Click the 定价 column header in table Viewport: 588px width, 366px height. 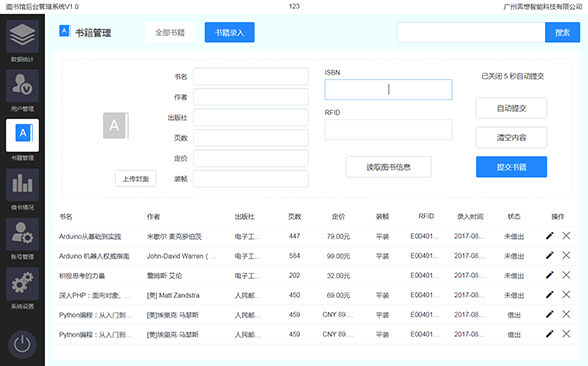click(338, 216)
